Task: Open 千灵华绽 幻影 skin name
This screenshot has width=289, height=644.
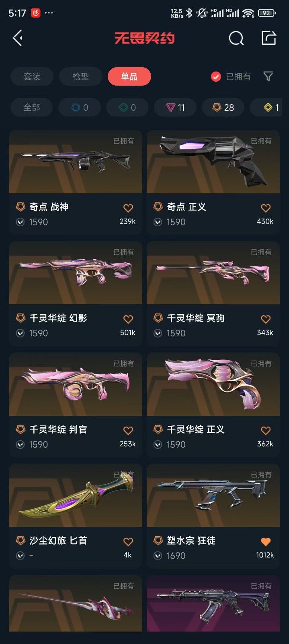Action: (x=58, y=318)
